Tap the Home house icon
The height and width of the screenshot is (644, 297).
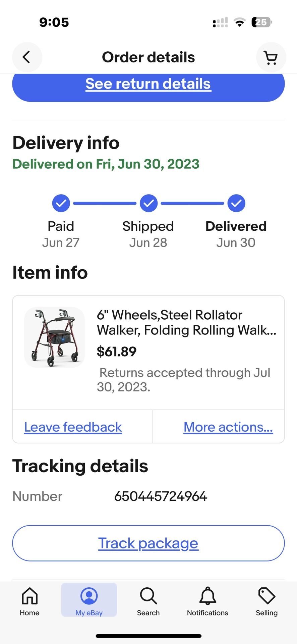30,596
